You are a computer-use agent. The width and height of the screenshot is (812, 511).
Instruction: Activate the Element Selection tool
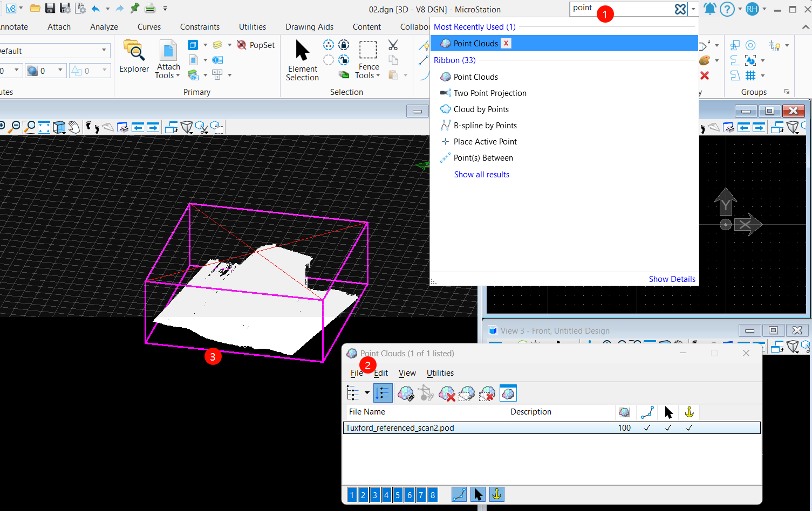coord(303,60)
